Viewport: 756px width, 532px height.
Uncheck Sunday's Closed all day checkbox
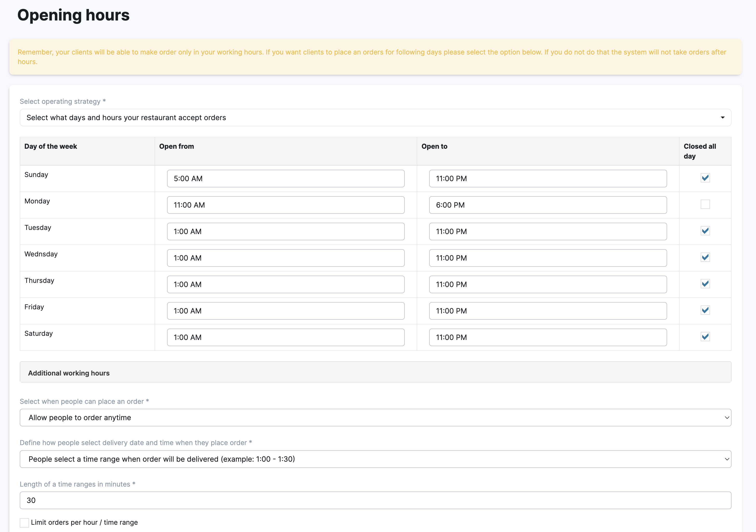coord(705,178)
